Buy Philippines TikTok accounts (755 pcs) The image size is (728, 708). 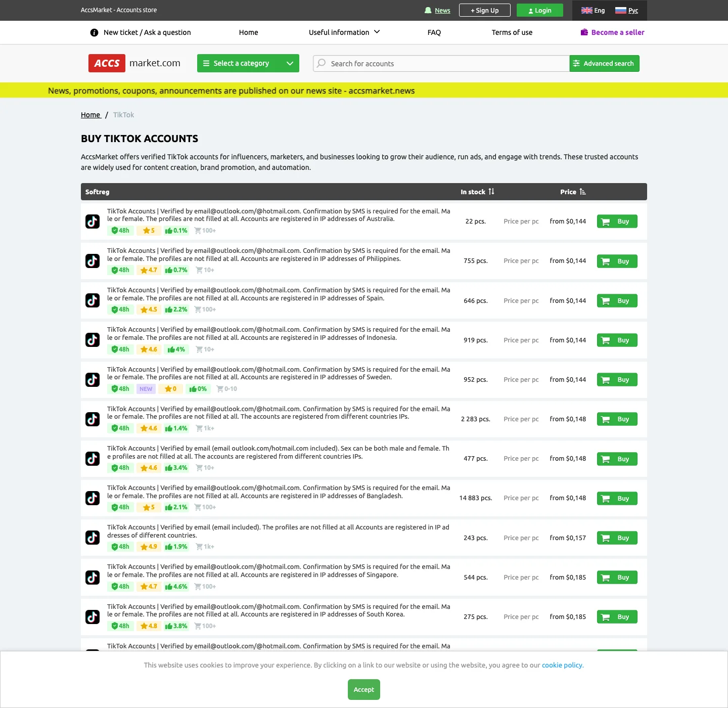click(617, 261)
